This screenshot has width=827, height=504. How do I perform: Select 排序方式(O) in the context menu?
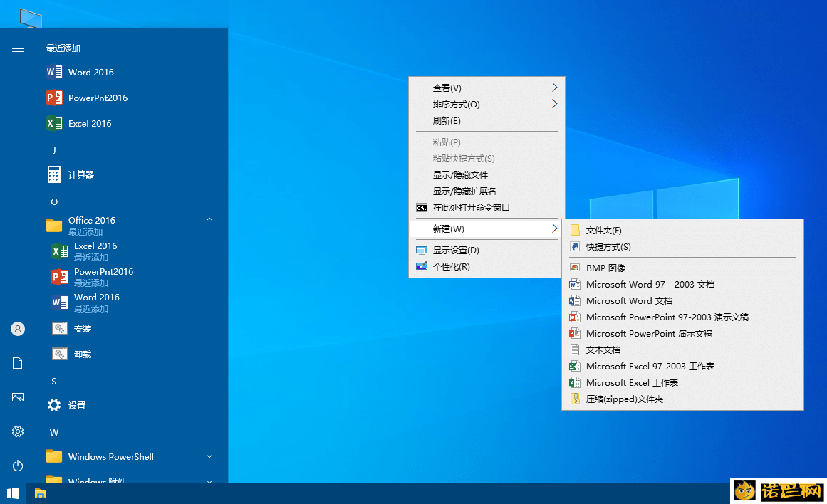click(487, 104)
